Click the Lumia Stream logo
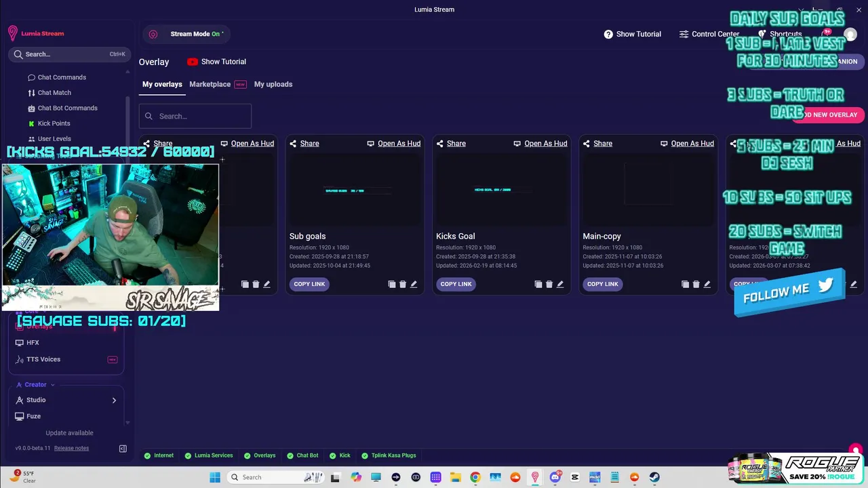The height and width of the screenshot is (488, 868). (36, 33)
